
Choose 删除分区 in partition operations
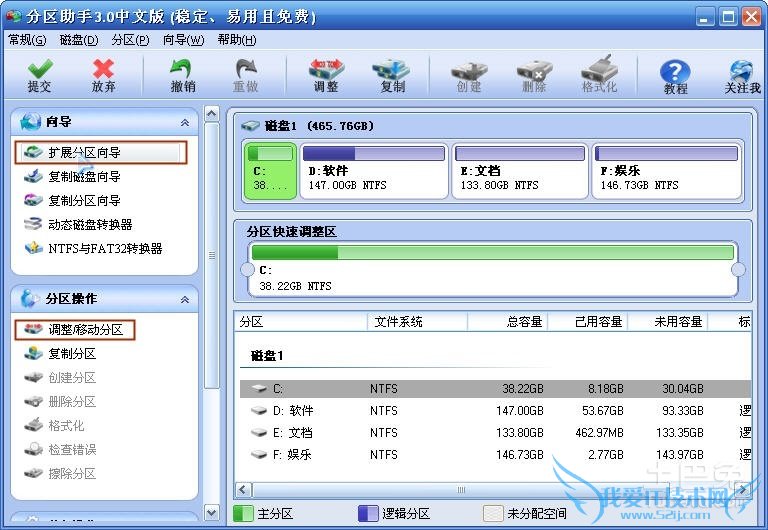coord(60,402)
